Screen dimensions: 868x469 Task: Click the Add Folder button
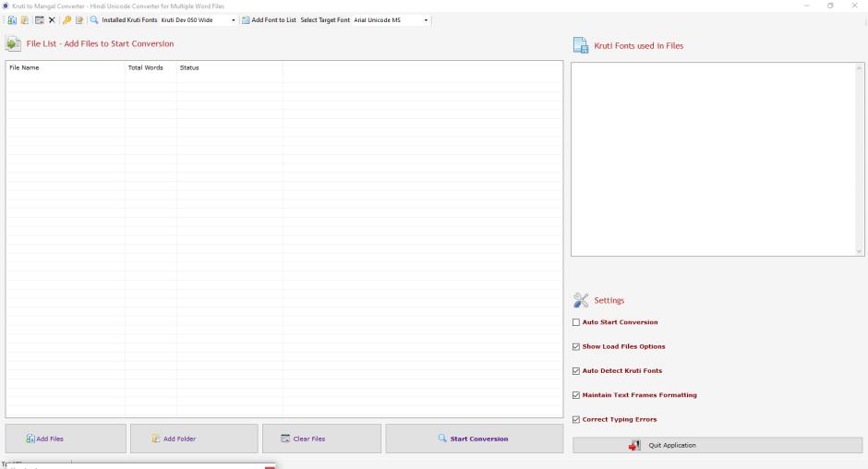(x=194, y=439)
